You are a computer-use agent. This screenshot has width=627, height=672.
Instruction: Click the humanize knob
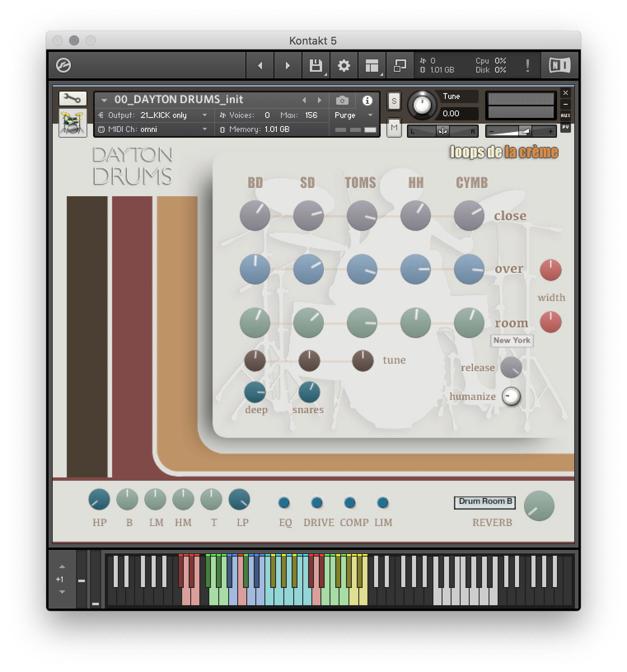[x=511, y=397]
